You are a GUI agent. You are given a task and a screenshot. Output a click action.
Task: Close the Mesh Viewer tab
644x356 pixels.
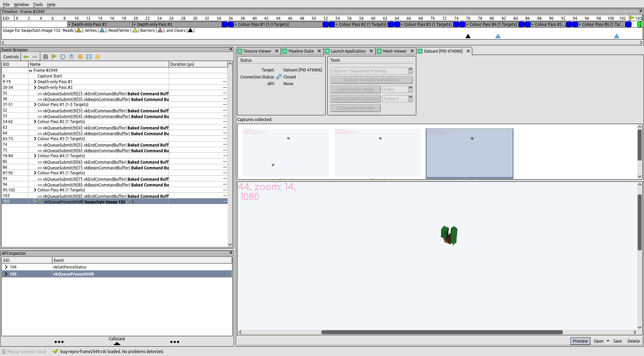[x=412, y=51]
